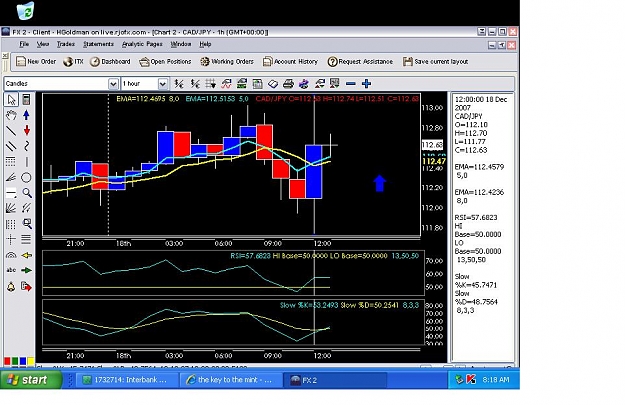
Task: Pick the blue up arrow marker tool
Action: point(26,115)
